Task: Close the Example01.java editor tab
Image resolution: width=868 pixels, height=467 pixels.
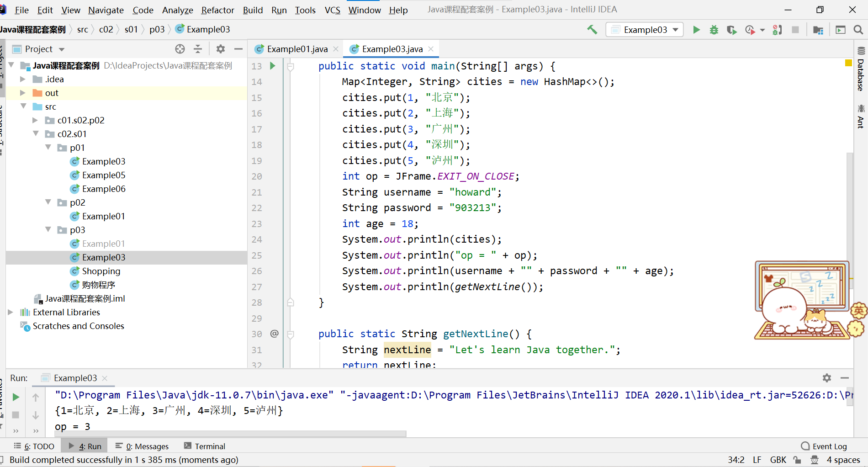Action: 336,49
